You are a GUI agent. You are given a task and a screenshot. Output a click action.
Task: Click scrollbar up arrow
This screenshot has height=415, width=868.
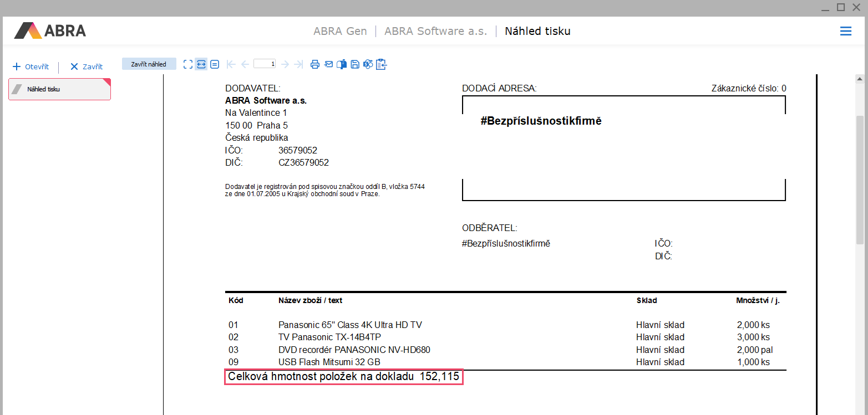(860, 79)
